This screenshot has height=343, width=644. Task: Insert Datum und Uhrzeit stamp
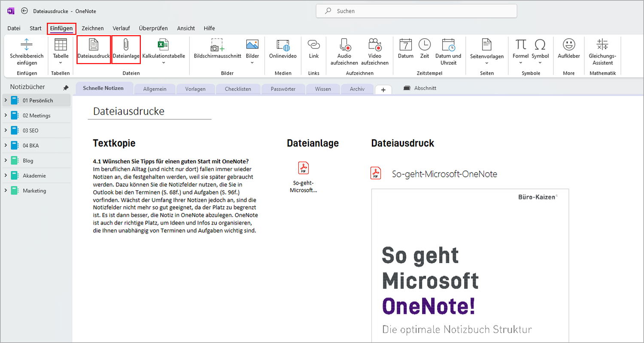[448, 45]
